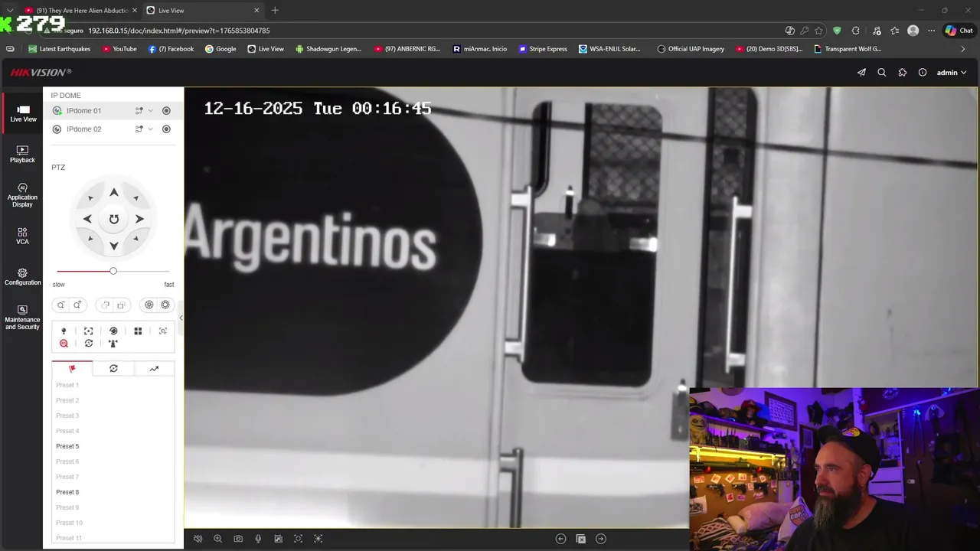Go to next page arrow

pyautogui.click(x=601, y=539)
